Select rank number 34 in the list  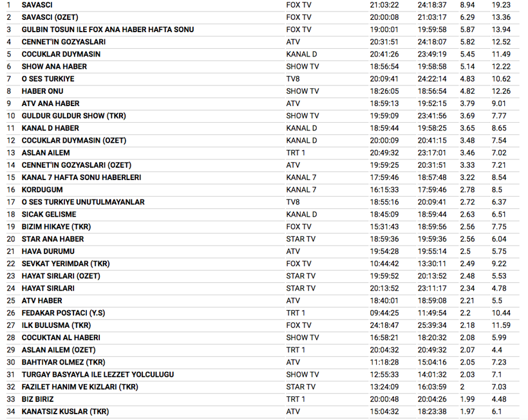[10, 412]
